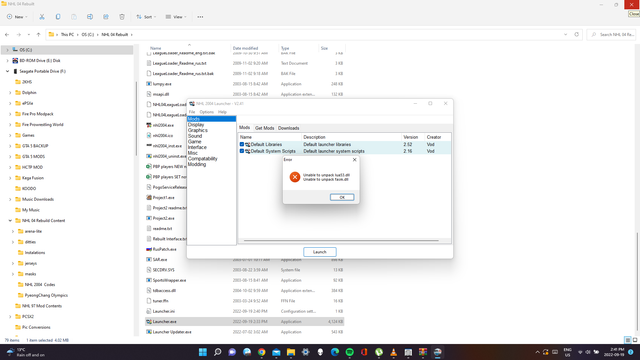This screenshot has height=360, width=640.
Task: Click the Explorer search box
Action: point(612,35)
